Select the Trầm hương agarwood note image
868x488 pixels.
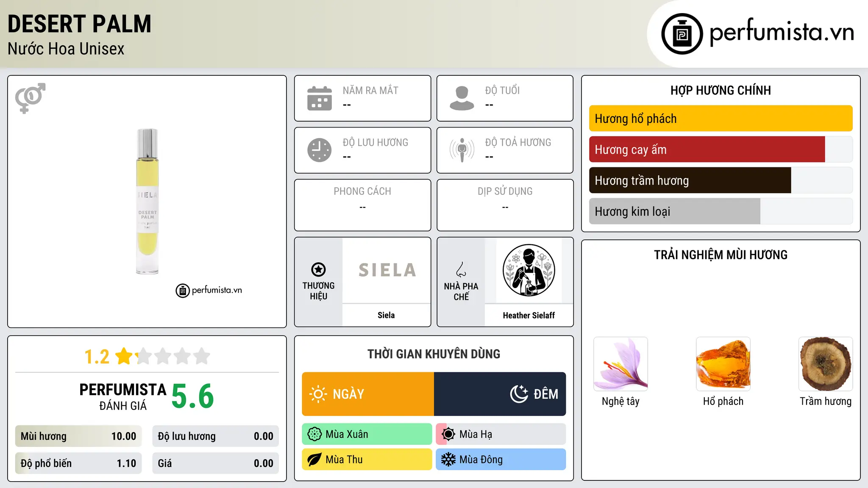click(826, 364)
